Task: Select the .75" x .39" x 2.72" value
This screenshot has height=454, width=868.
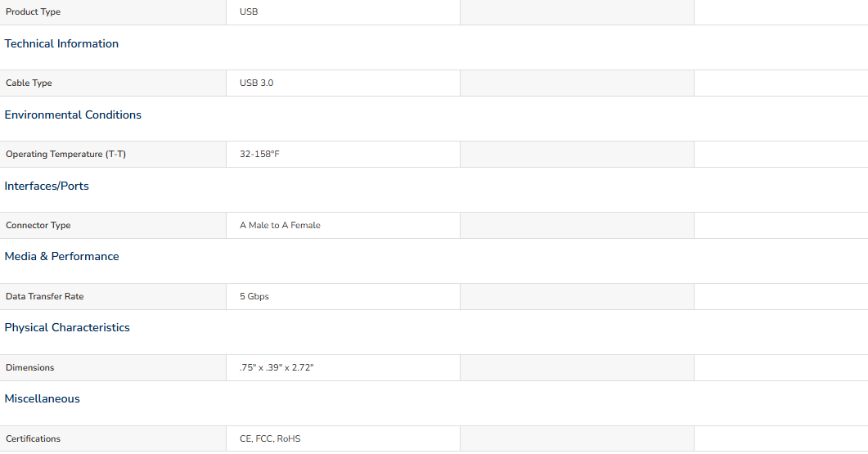Action: point(277,367)
